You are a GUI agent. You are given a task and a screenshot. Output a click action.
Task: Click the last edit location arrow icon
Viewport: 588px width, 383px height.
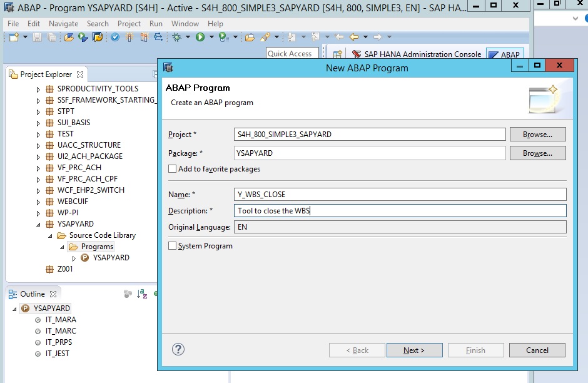pyautogui.click(x=339, y=37)
